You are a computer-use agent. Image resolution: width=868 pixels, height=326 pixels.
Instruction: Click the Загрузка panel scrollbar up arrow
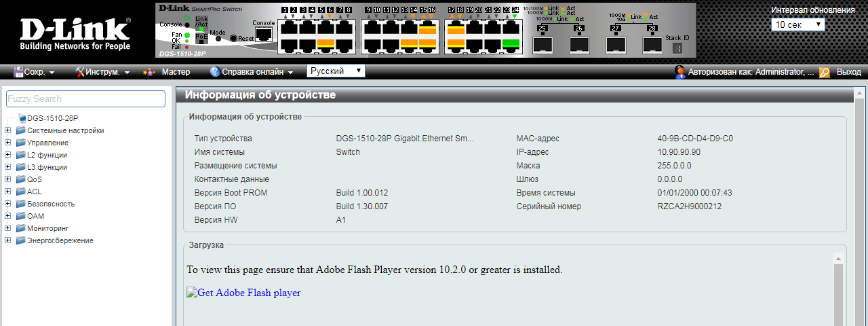pos(838,259)
